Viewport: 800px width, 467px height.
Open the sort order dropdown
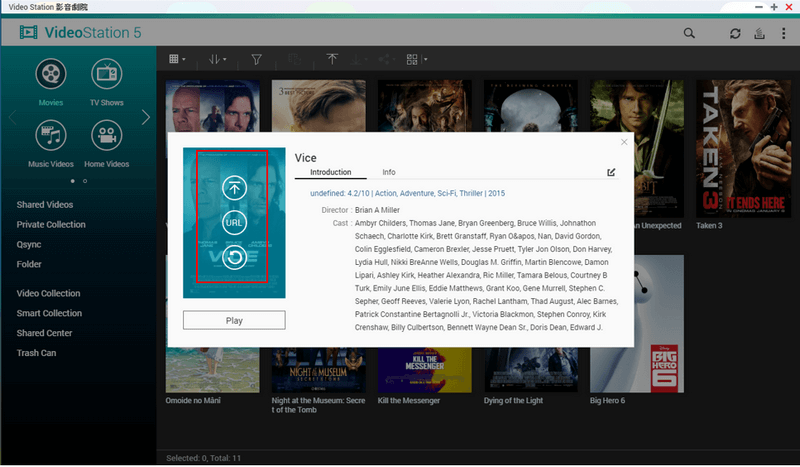[217, 59]
